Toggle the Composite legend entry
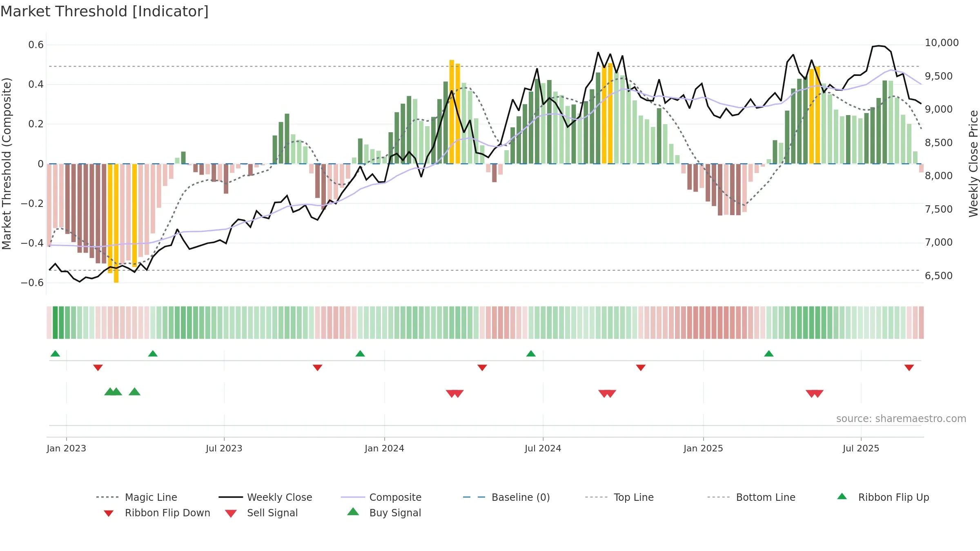The image size is (980, 551). pyautogui.click(x=381, y=497)
